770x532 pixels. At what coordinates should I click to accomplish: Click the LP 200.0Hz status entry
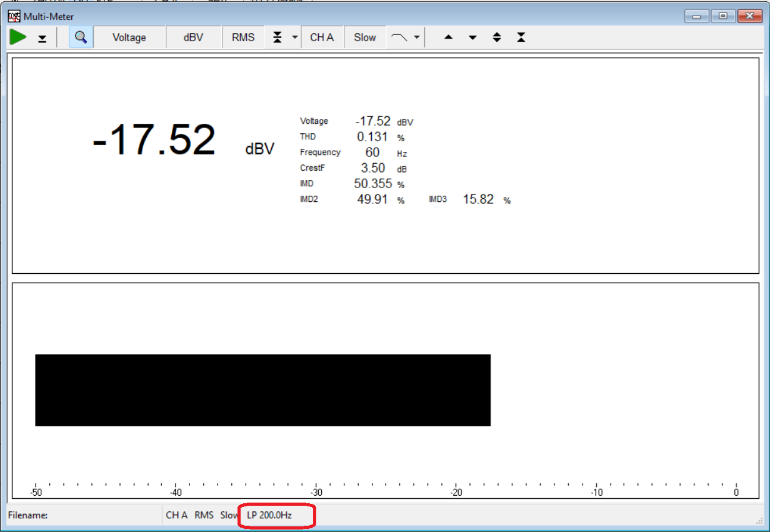click(x=269, y=516)
